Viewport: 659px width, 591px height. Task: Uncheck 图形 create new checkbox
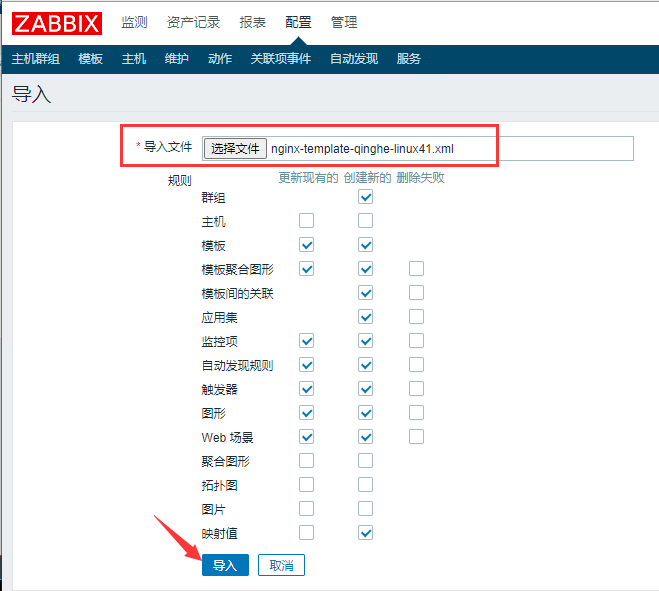tap(365, 413)
